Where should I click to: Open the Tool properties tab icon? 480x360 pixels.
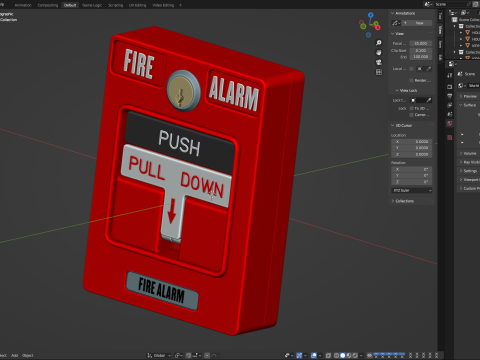[450, 76]
